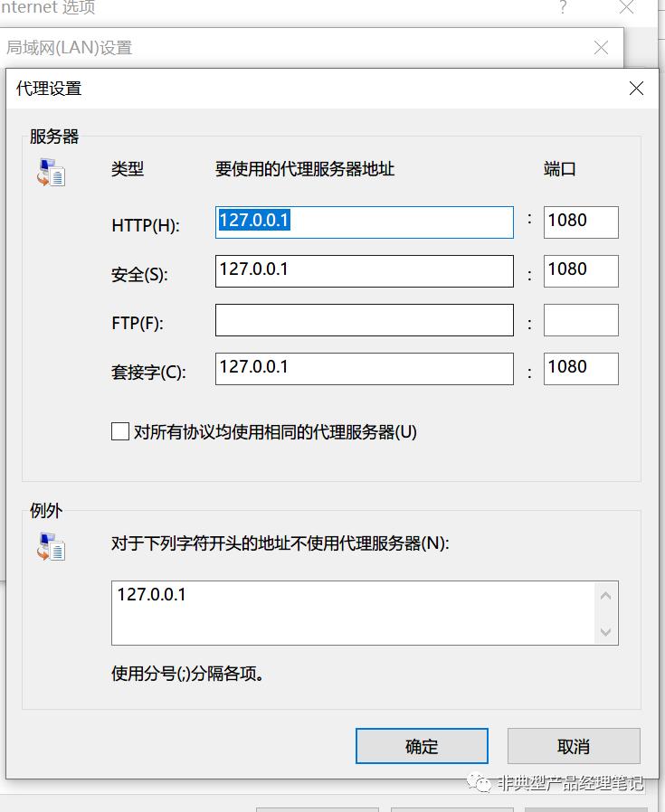Select the HTTP proxy address field
This screenshot has height=812, width=665.
click(364, 222)
